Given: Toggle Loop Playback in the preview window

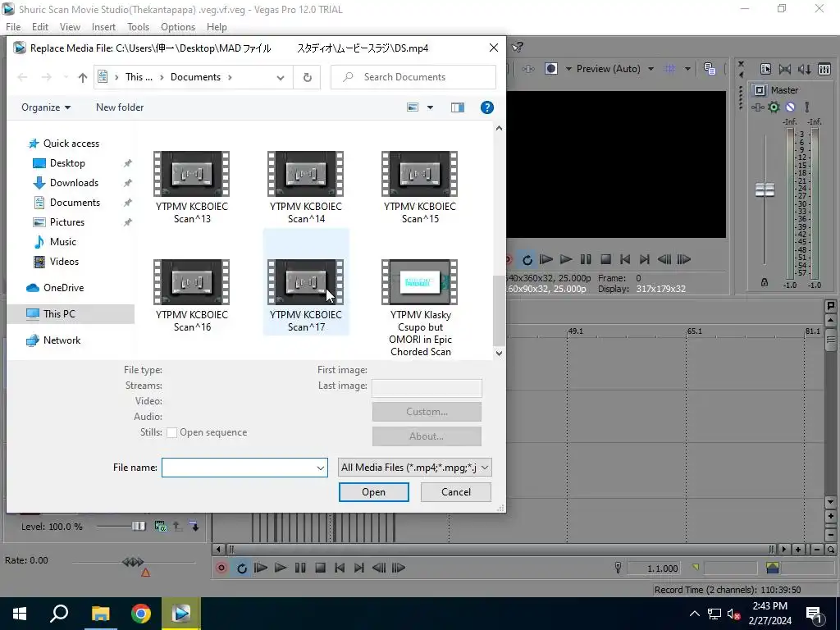Looking at the screenshot, I should pos(527,260).
